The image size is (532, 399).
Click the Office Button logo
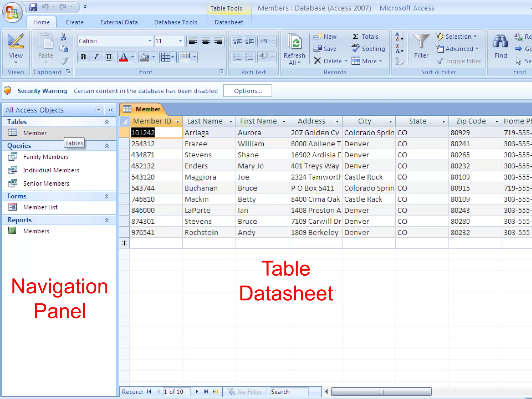(12, 12)
